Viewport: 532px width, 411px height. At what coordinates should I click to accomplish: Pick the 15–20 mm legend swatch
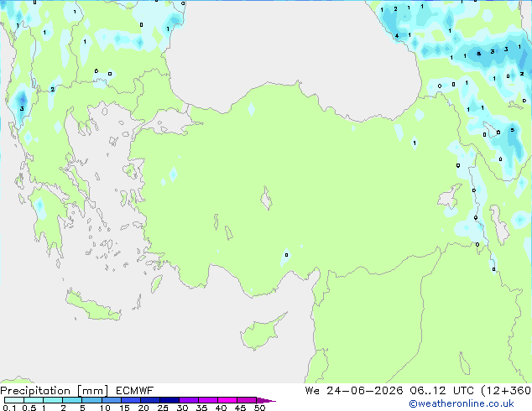[x=130, y=400]
